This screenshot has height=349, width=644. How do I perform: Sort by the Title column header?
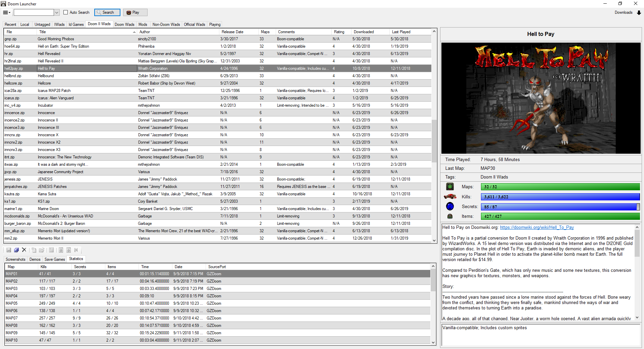point(87,32)
